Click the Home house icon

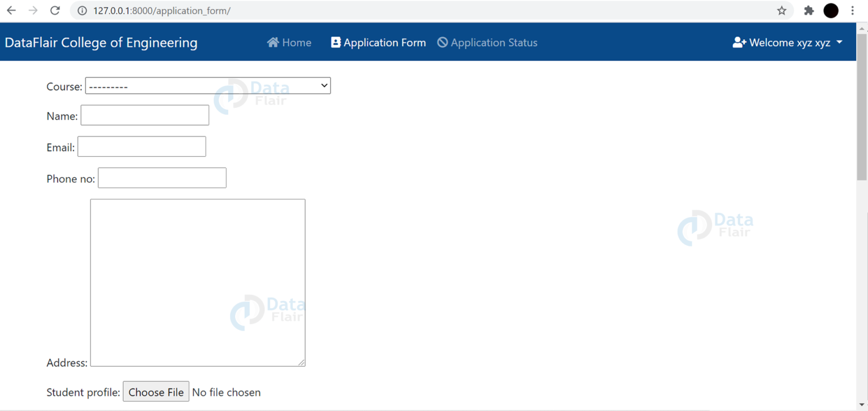273,42
